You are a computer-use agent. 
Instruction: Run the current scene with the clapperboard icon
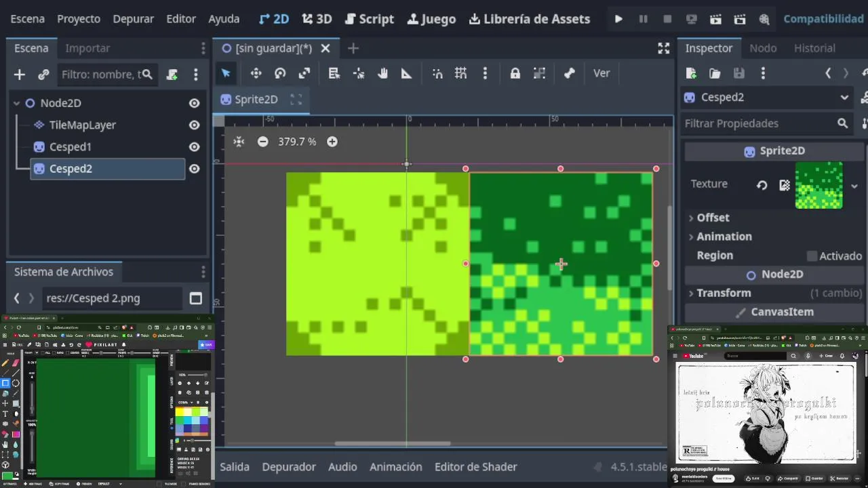pyautogui.click(x=715, y=19)
